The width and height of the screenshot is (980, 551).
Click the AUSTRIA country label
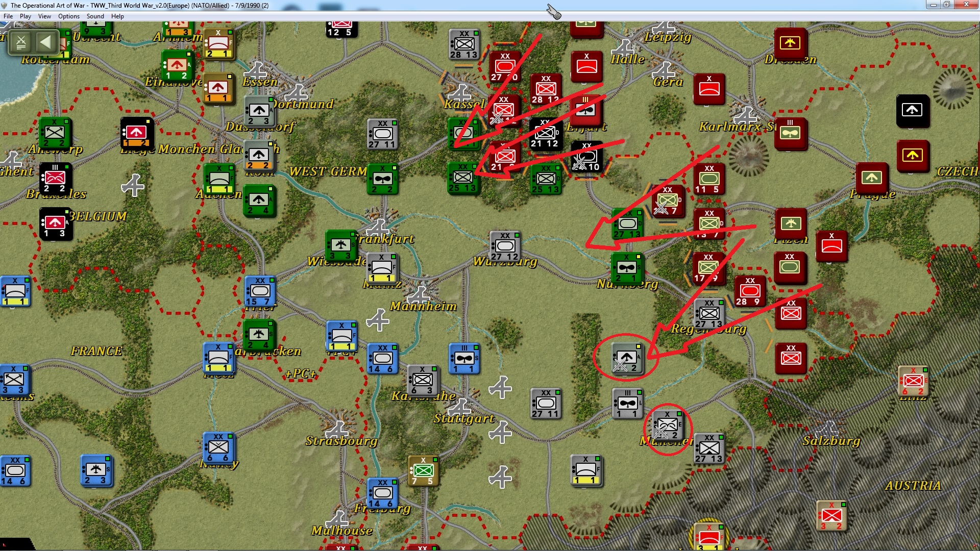point(913,486)
